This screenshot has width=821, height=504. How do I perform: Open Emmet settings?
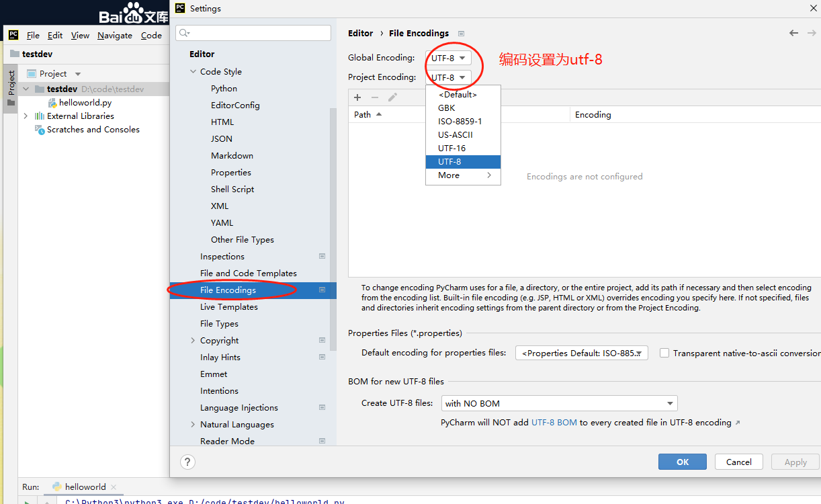(x=214, y=374)
